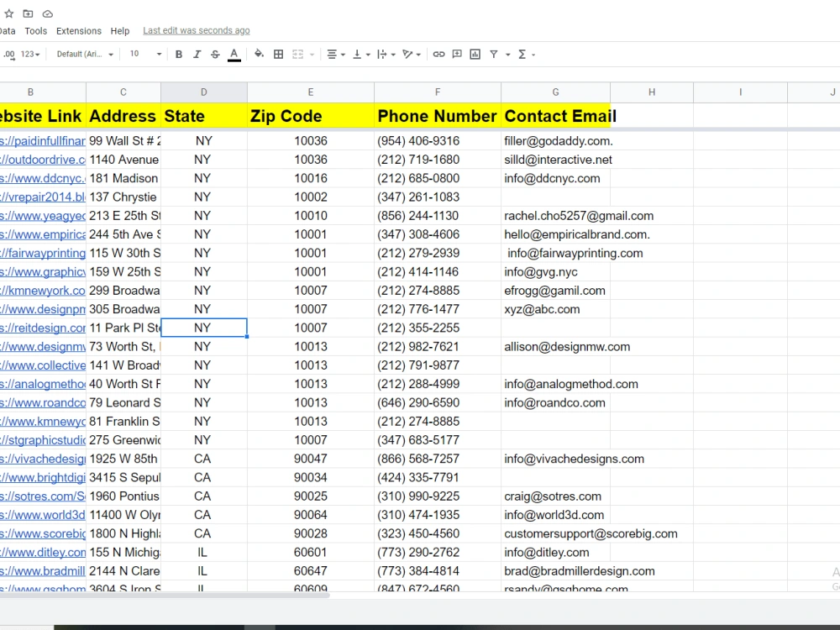
Task: Select cell with filler@godaddy.com
Action: click(x=555, y=141)
